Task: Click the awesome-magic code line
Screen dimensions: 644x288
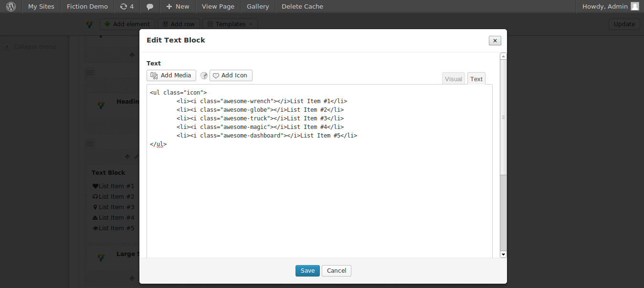Action: [260, 127]
